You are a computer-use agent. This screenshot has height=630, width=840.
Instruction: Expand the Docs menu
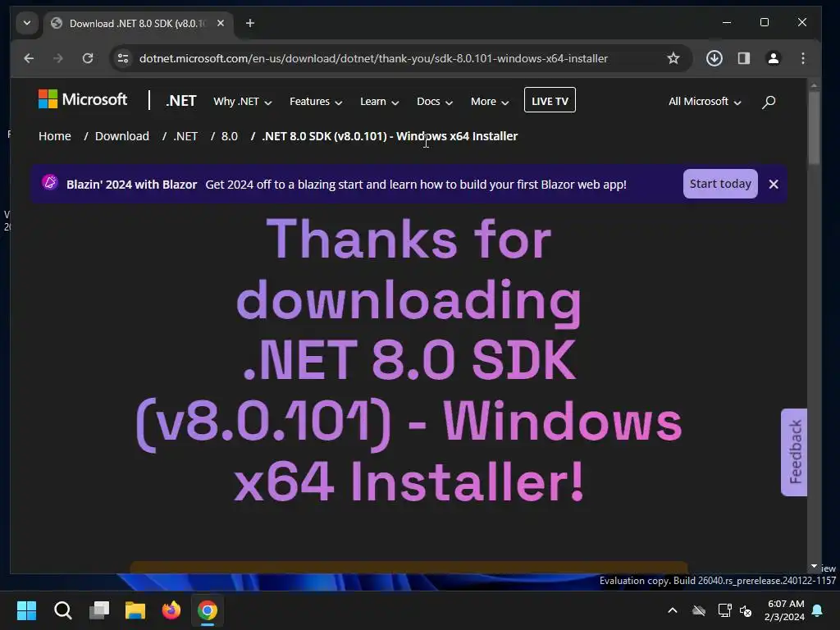[435, 101]
